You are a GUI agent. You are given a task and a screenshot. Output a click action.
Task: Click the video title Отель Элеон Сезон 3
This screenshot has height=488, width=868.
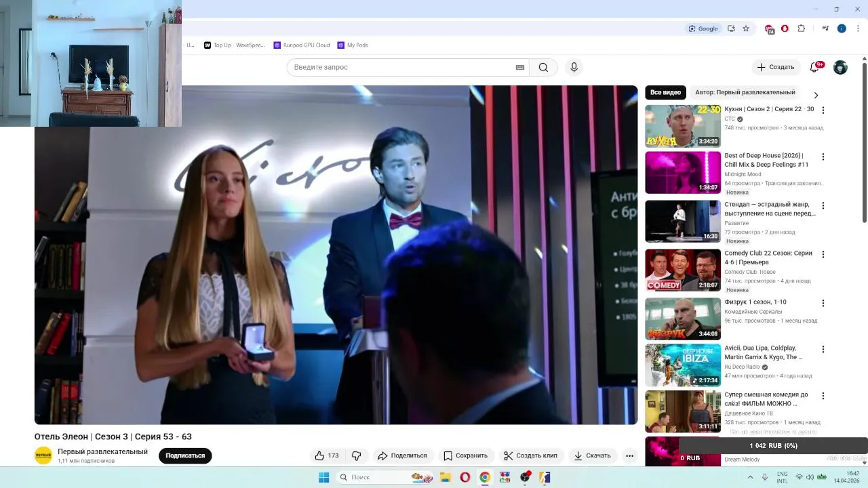click(x=113, y=436)
